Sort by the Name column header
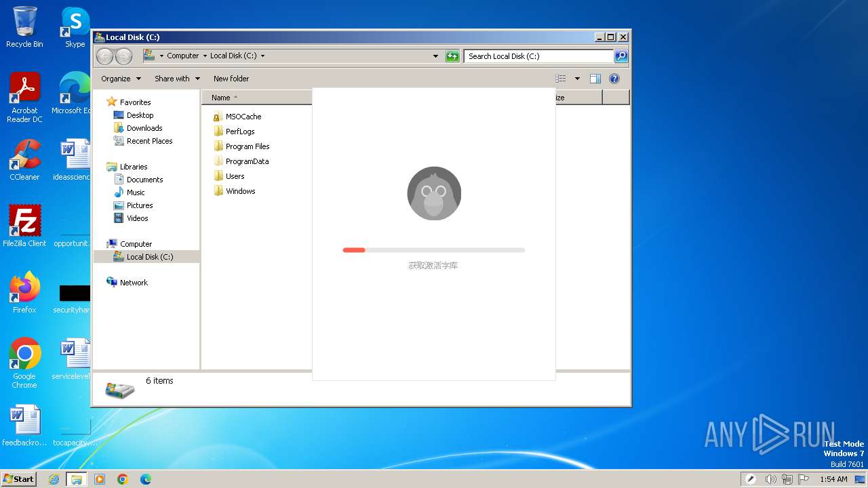The height and width of the screenshot is (488, 868). coord(258,98)
